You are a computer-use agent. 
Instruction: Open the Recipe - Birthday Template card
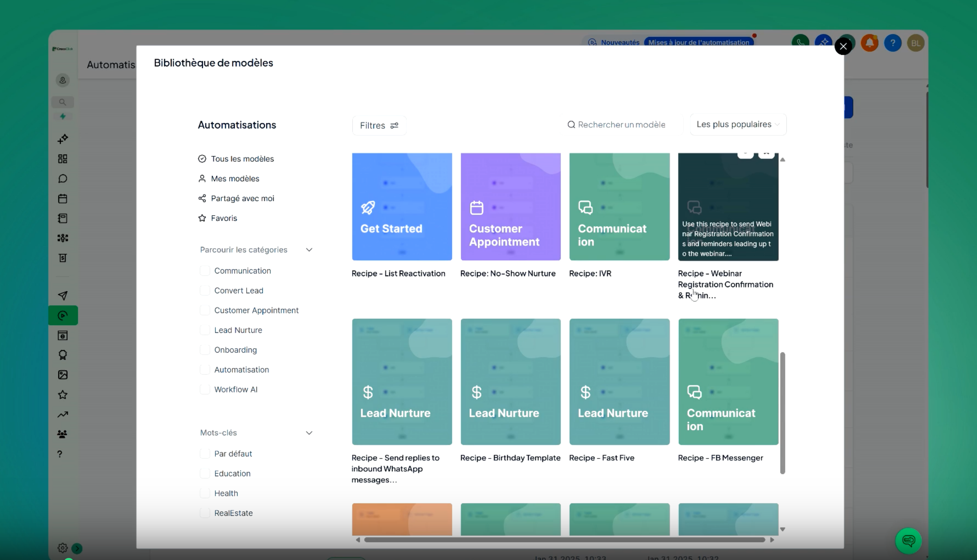coord(511,382)
